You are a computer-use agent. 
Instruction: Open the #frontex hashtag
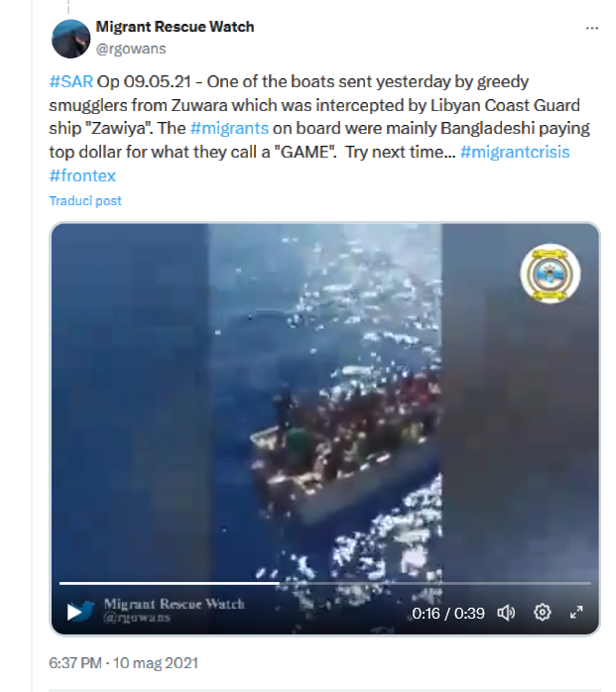pyautogui.click(x=82, y=175)
